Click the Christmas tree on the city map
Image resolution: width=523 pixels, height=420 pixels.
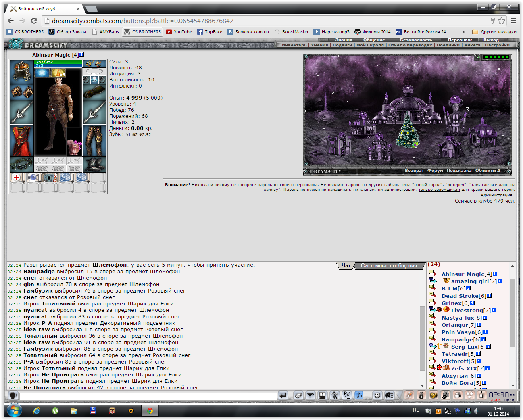408,130
